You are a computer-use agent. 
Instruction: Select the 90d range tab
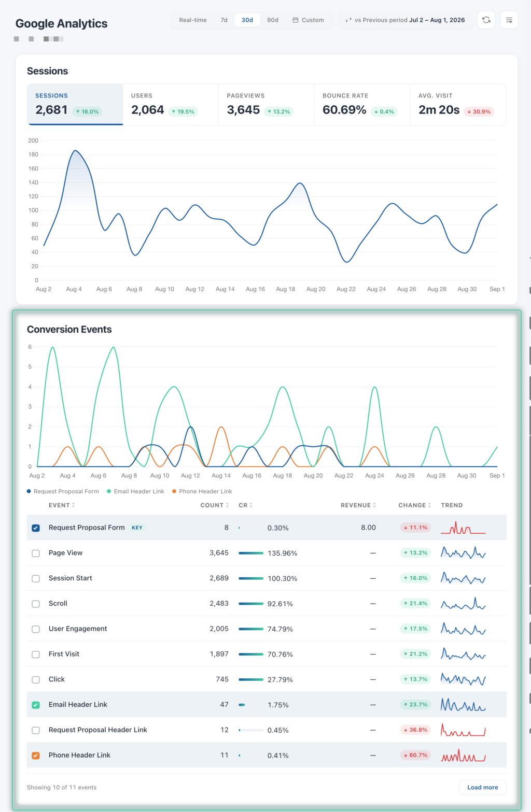coord(273,20)
